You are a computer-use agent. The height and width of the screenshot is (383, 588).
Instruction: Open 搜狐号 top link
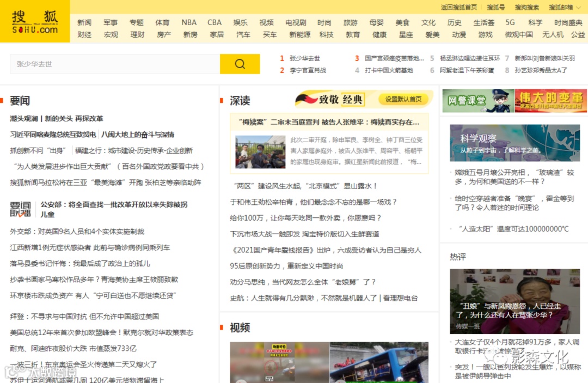(496, 7)
